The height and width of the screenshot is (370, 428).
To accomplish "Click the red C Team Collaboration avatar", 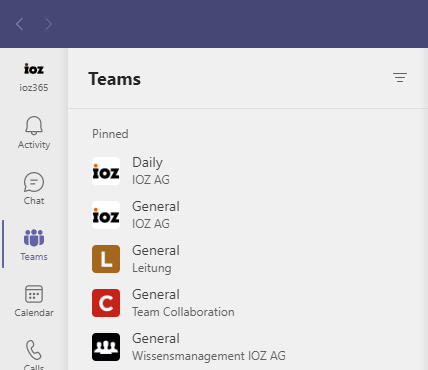I will [106, 303].
